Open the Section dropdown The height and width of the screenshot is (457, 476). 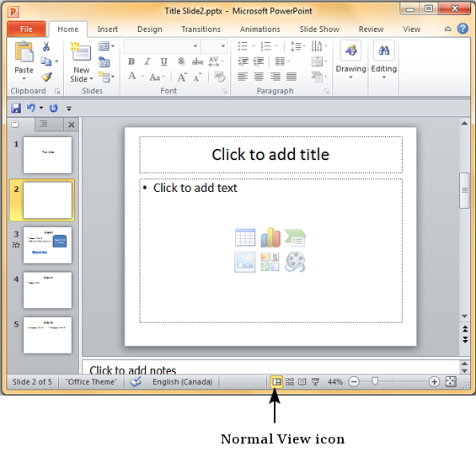[x=106, y=77]
